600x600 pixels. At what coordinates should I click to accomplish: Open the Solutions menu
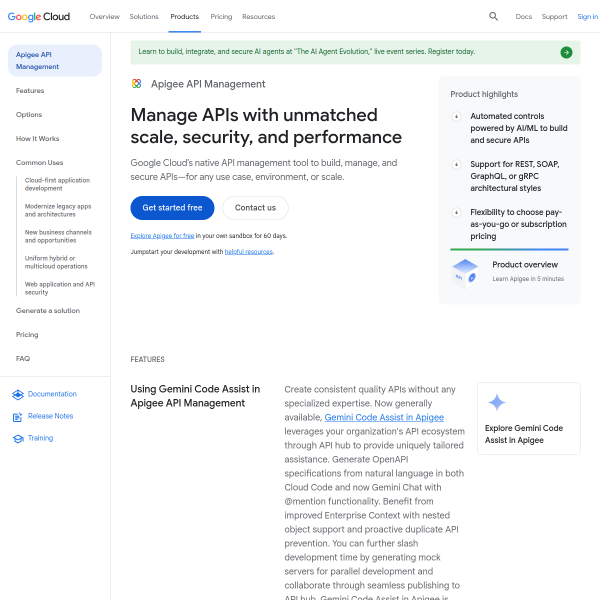pyautogui.click(x=144, y=16)
